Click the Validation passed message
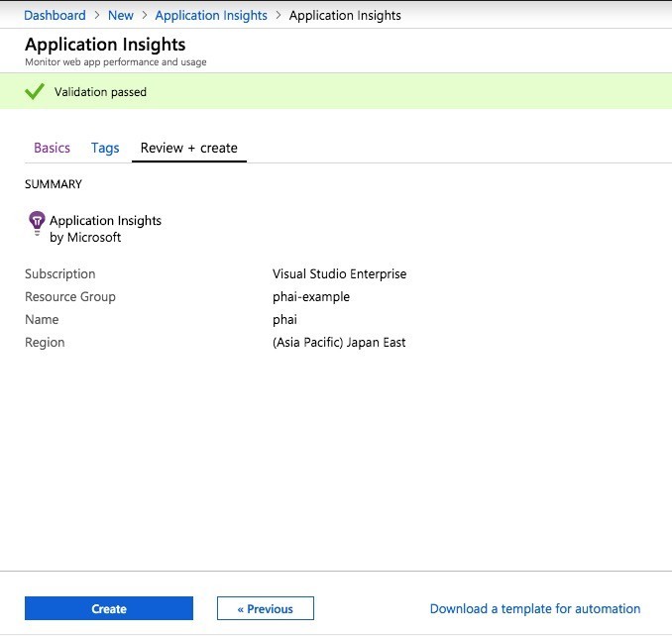 pos(100,92)
